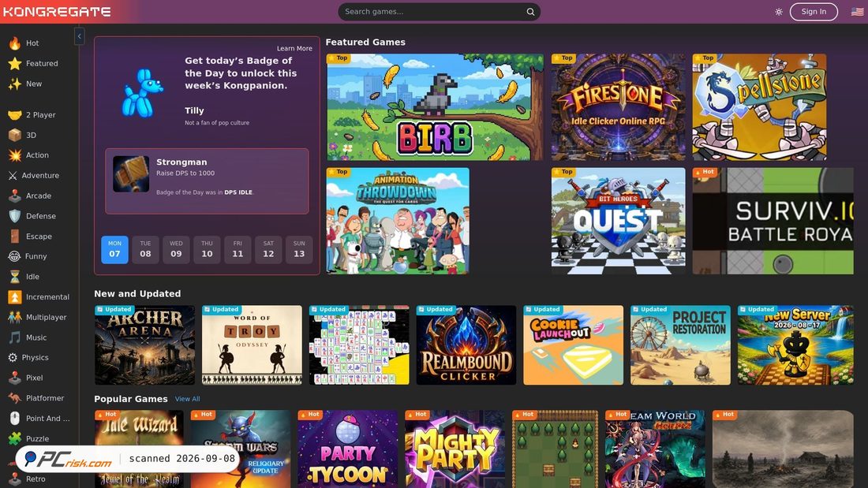This screenshot has width=868, height=488.
Task: Open the Featured star icon
Action: 15,64
